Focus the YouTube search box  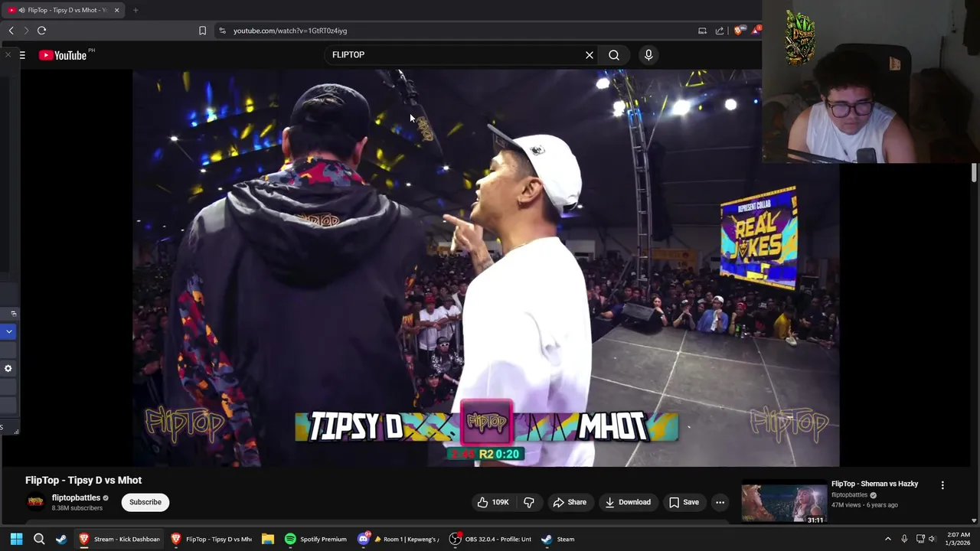coord(456,55)
